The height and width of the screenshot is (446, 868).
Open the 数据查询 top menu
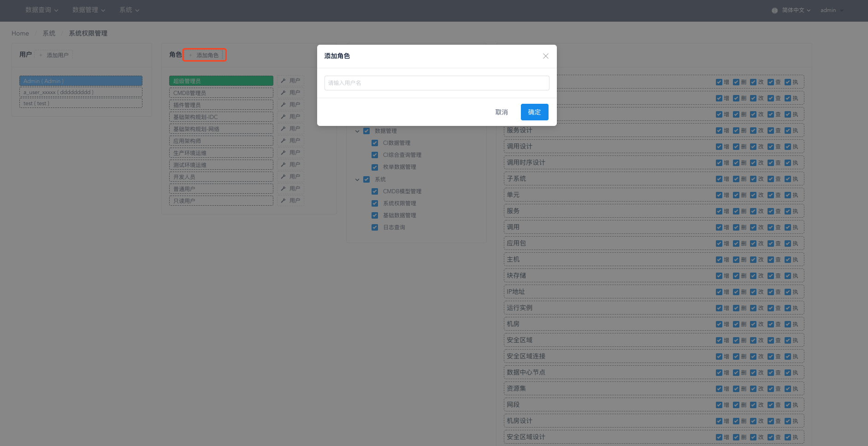pos(42,10)
